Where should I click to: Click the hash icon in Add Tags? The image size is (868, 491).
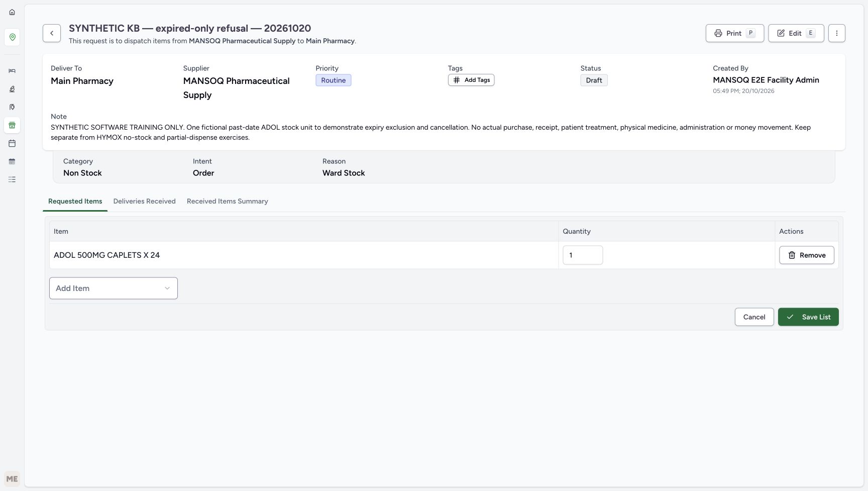(457, 80)
